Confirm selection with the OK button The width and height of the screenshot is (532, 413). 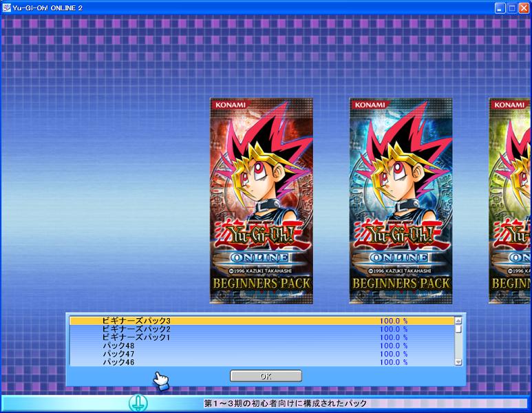(266, 376)
